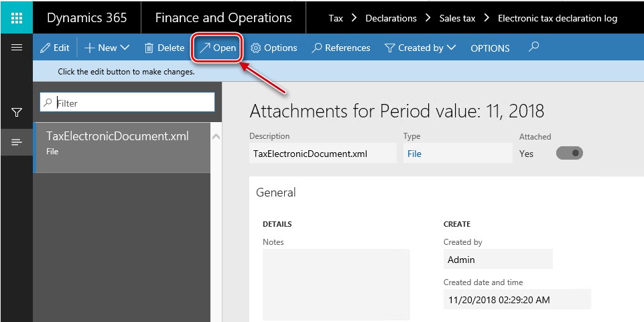Open References in the action bar
The width and height of the screenshot is (644, 322).
[341, 48]
